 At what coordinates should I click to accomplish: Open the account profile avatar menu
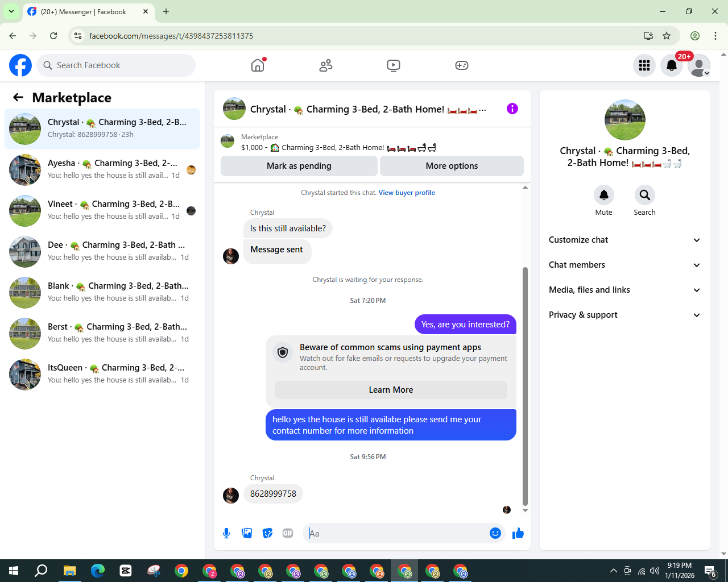point(699,65)
